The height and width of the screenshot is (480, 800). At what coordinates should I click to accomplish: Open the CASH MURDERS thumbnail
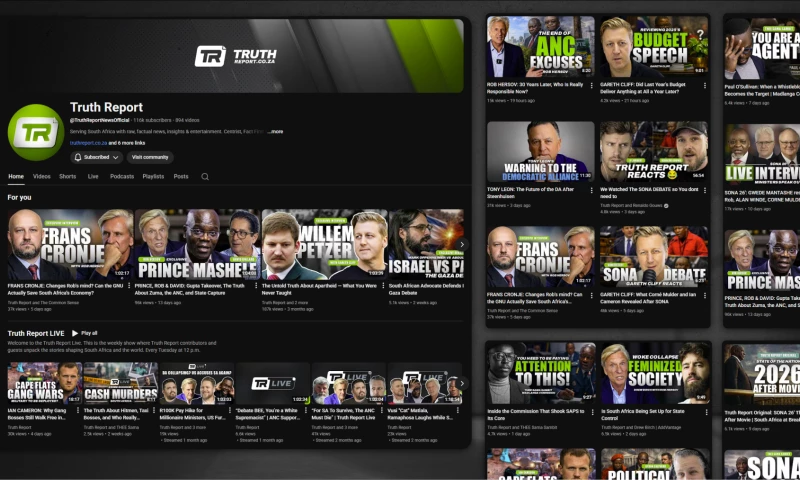(121, 383)
